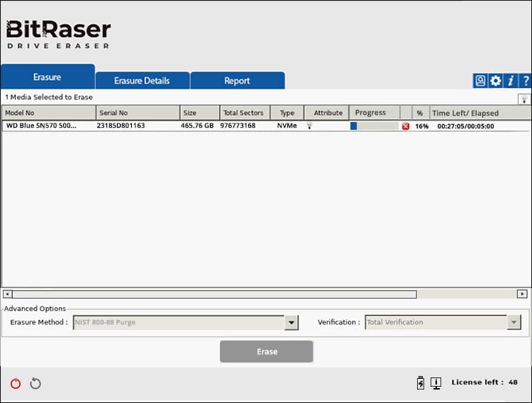Viewport: 532px width, 403px height.
Task: Click the scrollbar right arrow
Action: click(x=522, y=294)
